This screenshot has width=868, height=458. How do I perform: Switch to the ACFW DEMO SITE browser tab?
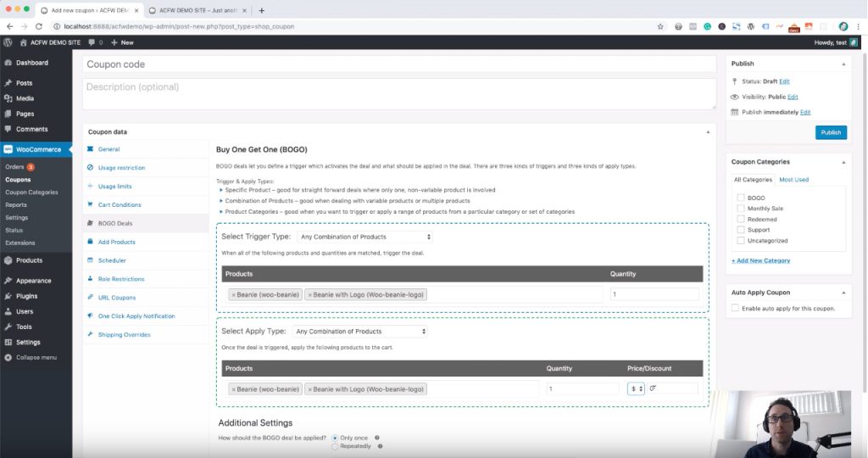[x=197, y=10]
